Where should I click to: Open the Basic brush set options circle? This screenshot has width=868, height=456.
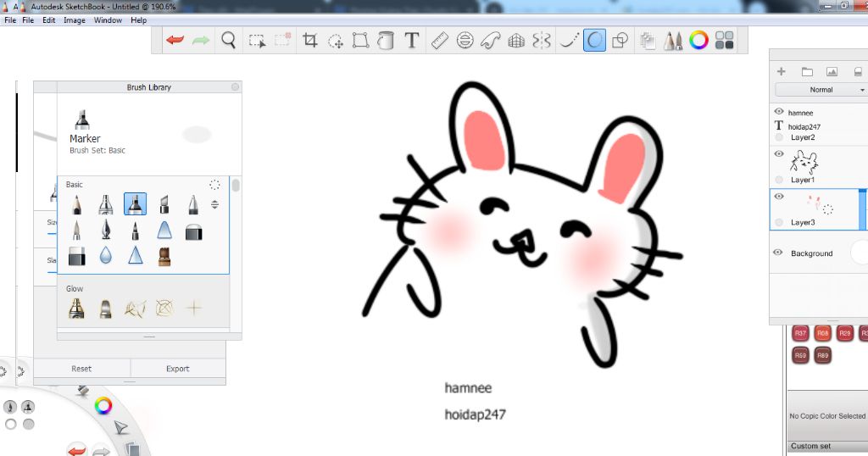(x=214, y=185)
